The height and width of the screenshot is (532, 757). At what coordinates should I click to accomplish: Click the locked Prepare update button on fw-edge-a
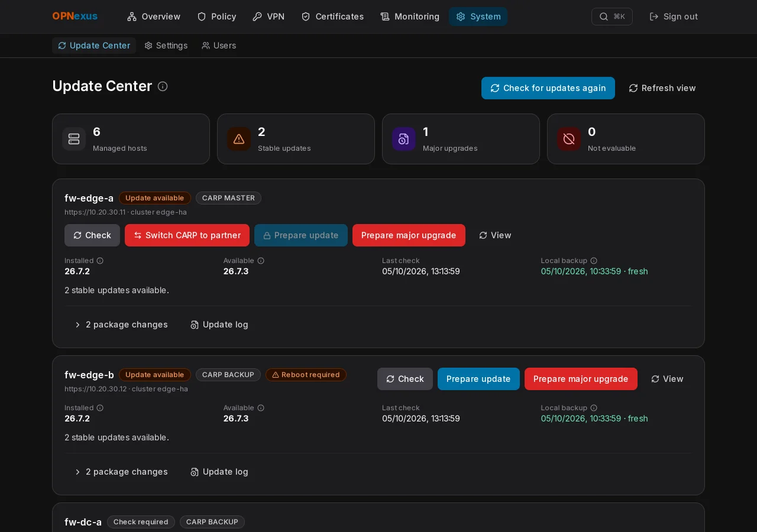pos(301,235)
